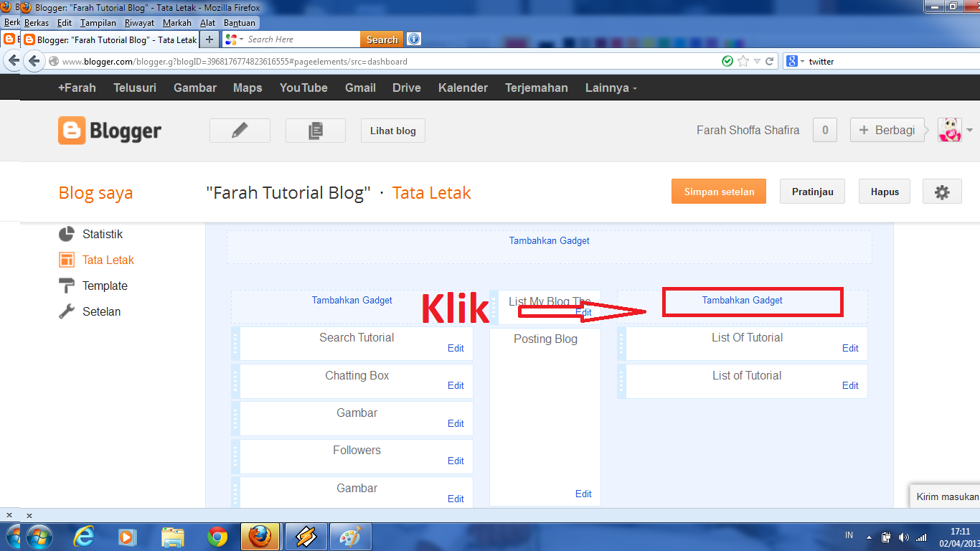Open the post list pages icon

316,131
